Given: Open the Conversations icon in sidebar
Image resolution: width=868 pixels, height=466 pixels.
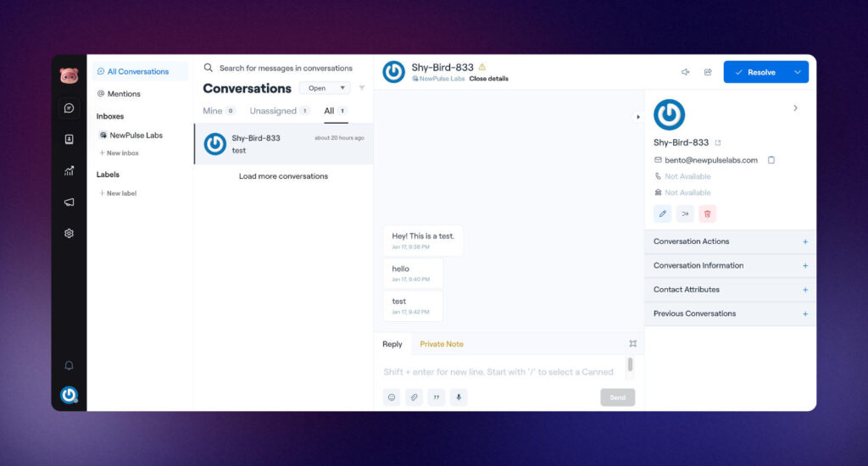Looking at the screenshot, I should [70, 108].
